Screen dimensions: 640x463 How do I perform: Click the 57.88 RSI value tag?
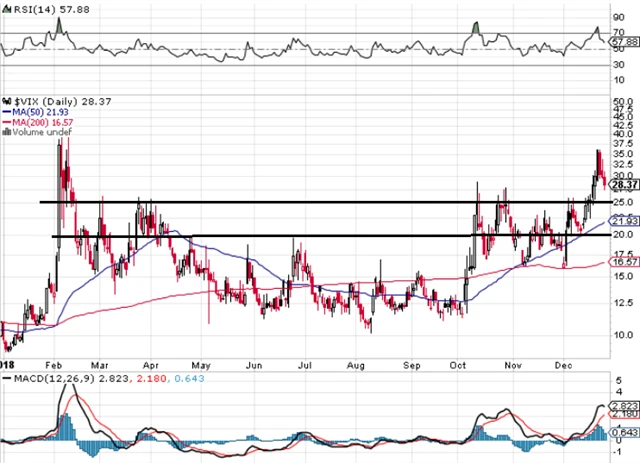[624, 44]
